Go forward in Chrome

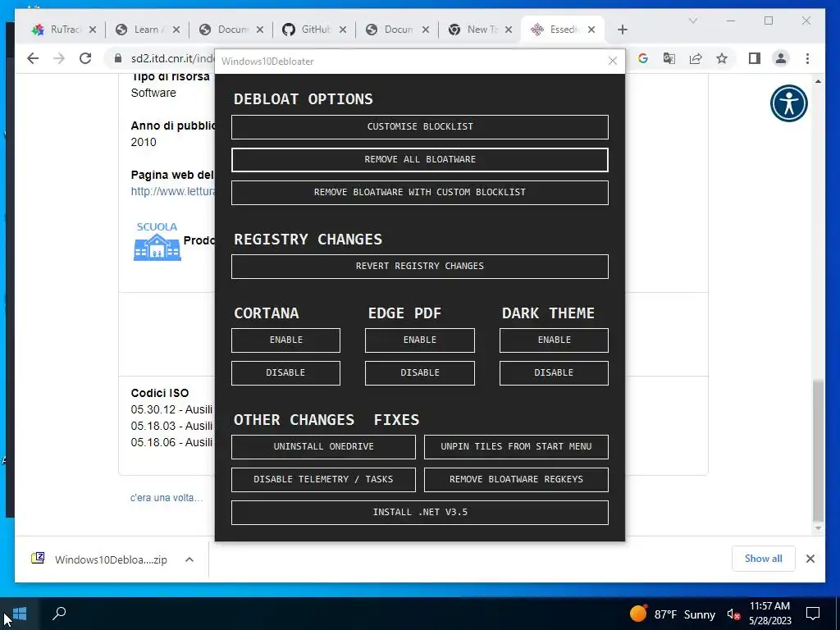click(59, 58)
